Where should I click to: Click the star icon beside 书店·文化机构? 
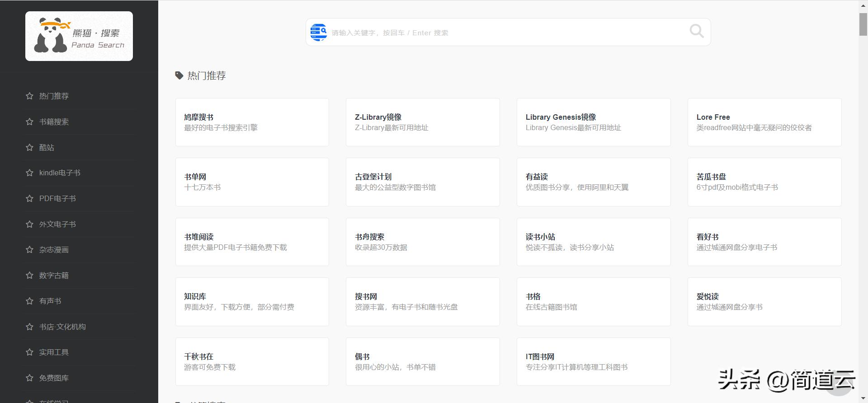point(29,327)
